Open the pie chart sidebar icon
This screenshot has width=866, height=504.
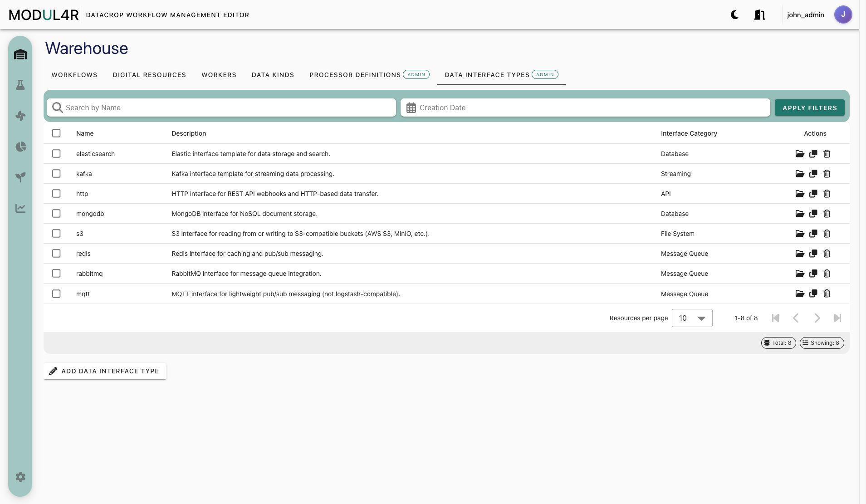click(x=20, y=147)
